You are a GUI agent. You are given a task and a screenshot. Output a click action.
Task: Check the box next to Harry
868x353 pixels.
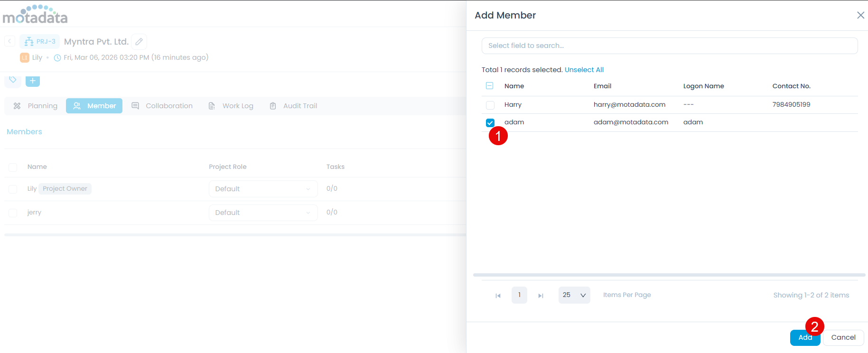click(x=490, y=105)
